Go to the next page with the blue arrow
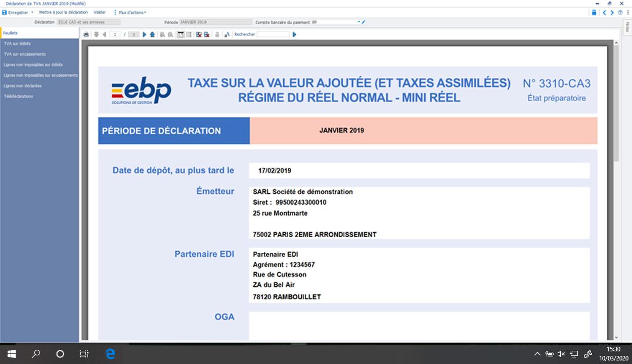 [x=144, y=34]
